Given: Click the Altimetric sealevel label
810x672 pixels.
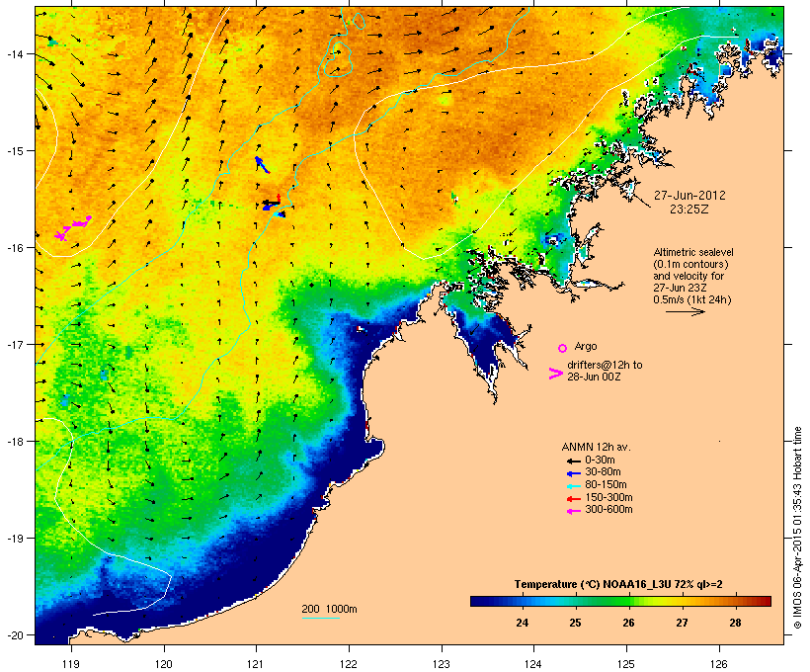Looking at the screenshot, I should 693,252.
